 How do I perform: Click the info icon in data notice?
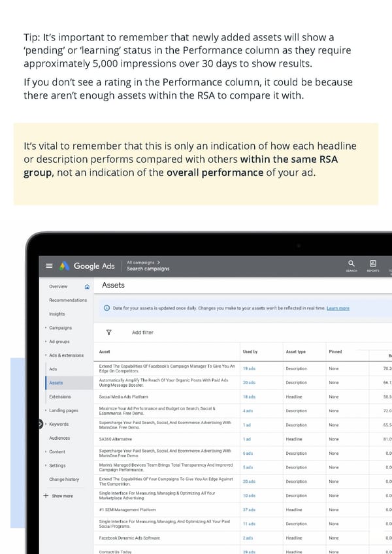[x=106, y=308]
